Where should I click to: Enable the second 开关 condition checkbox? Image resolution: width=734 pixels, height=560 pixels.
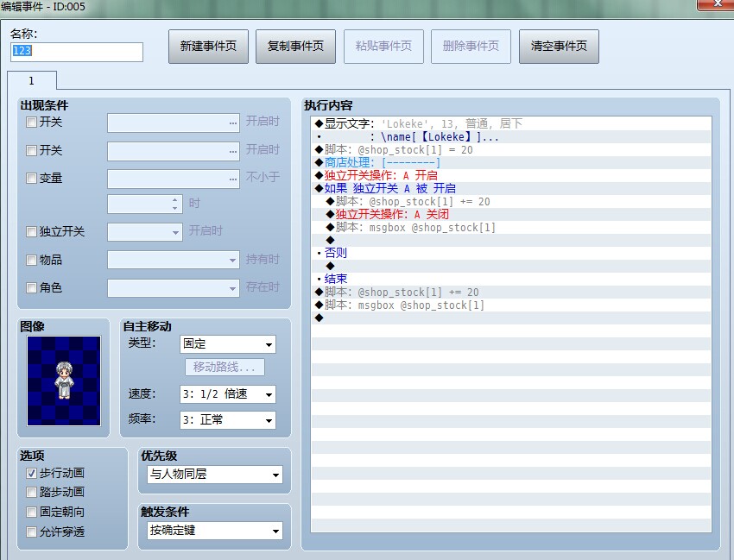tap(31, 151)
